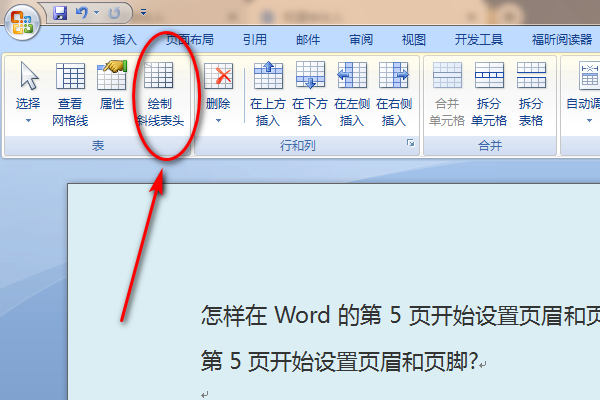Image resolution: width=600 pixels, height=400 pixels.
Task: Click the 删除 table icon
Action: 218,75
